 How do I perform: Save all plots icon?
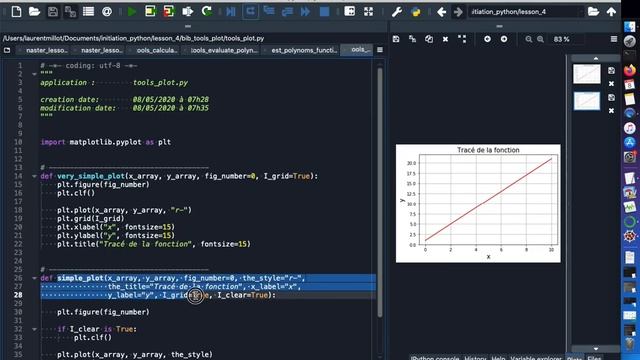pyautogui.click(x=412, y=39)
